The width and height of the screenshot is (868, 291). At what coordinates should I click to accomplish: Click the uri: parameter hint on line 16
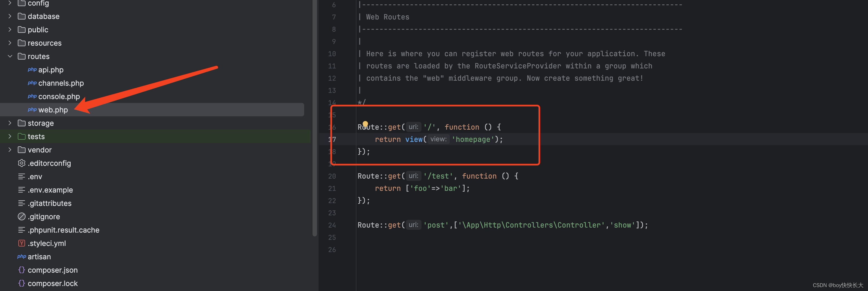coord(413,127)
